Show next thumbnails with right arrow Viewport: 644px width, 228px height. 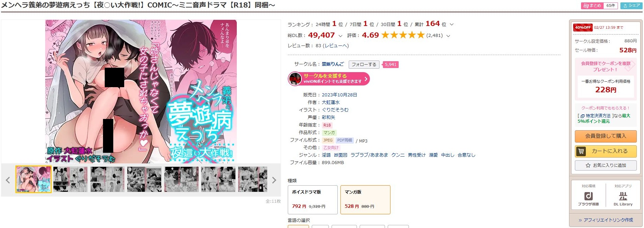point(274,180)
